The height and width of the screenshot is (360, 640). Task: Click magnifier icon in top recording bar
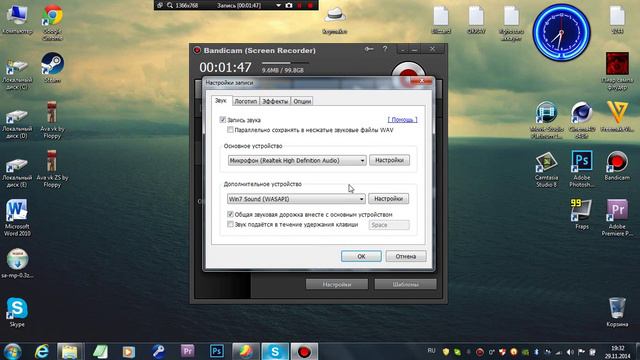pos(170,5)
